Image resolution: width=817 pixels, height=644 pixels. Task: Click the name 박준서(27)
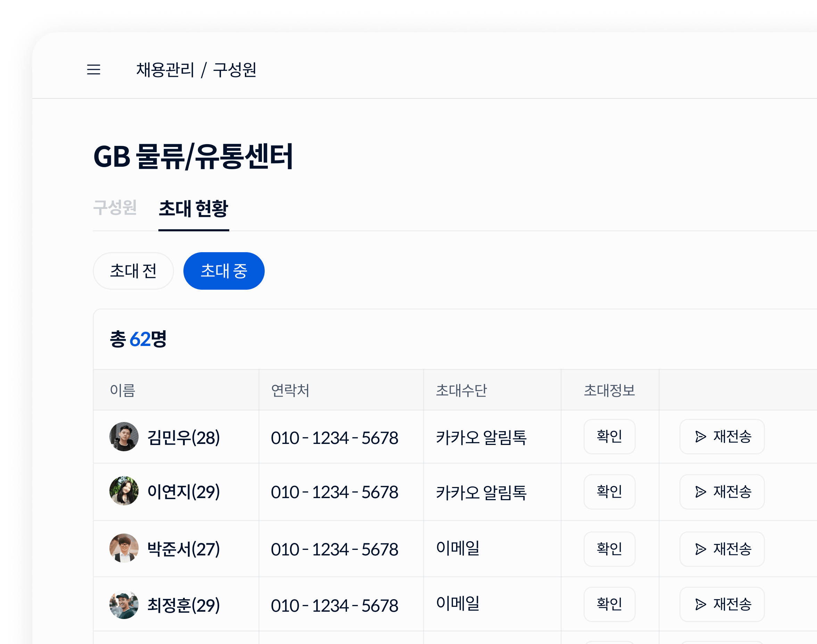tap(184, 550)
